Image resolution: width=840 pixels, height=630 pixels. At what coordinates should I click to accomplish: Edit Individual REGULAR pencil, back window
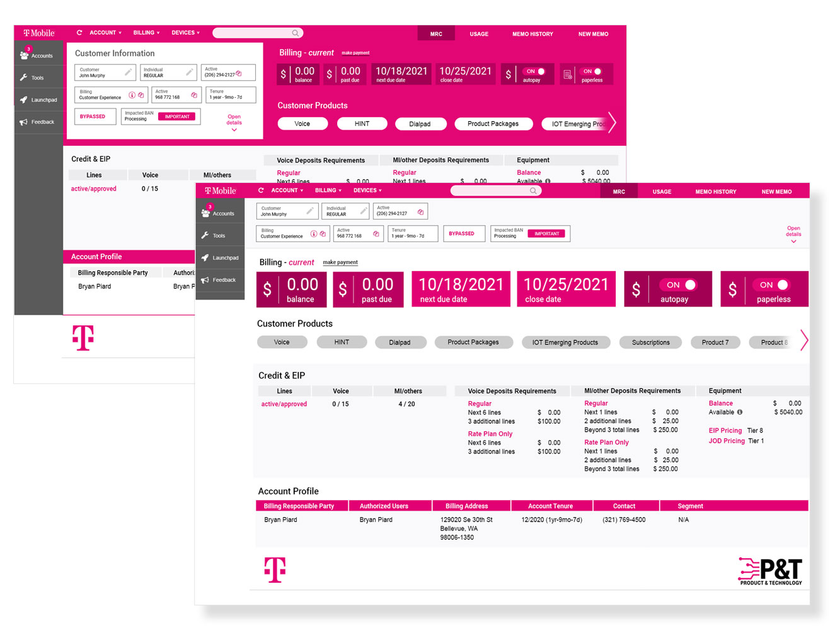click(189, 73)
